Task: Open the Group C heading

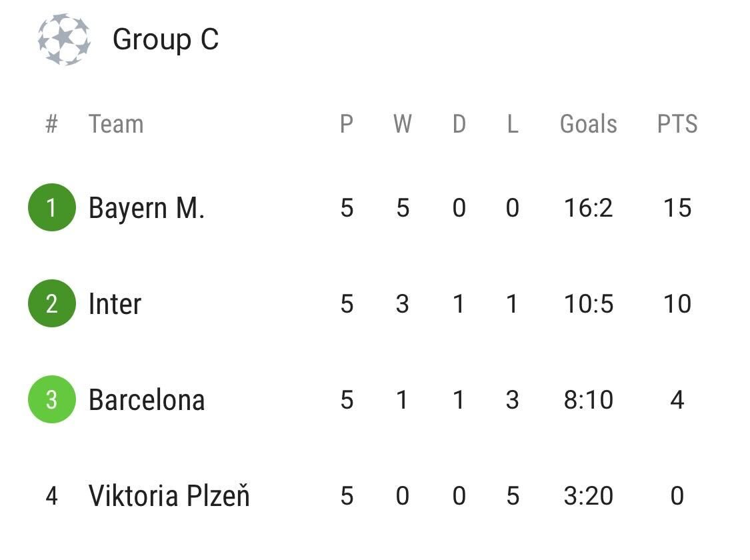Action: [165, 39]
